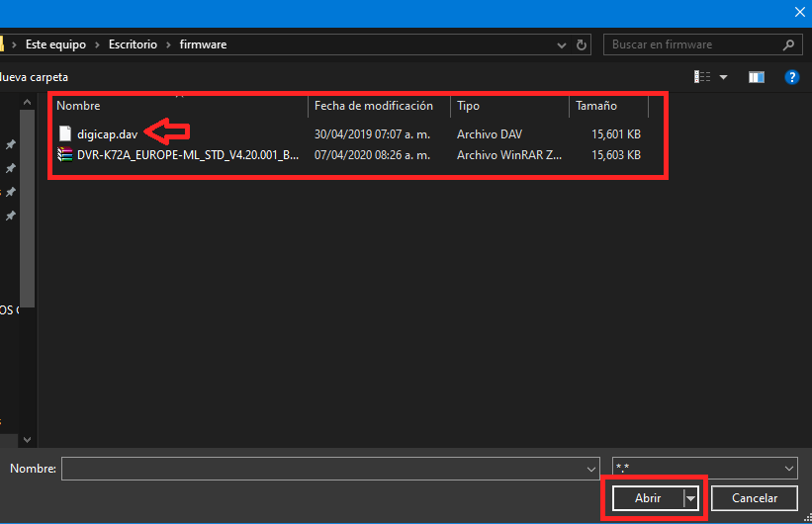Change the view layout icon
This screenshot has width=812, height=524.
click(701, 77)
